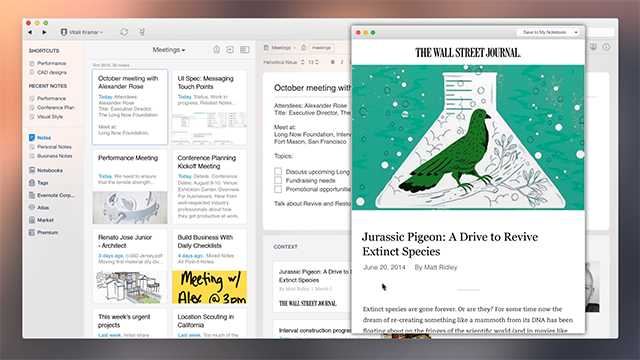Open CAD designs shortcut
The image size is (640, 360).
tap(48, 72)
